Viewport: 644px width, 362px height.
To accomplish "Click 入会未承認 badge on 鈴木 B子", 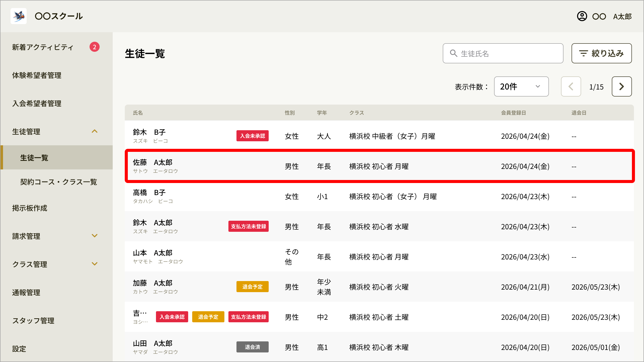I will point(253,136).
